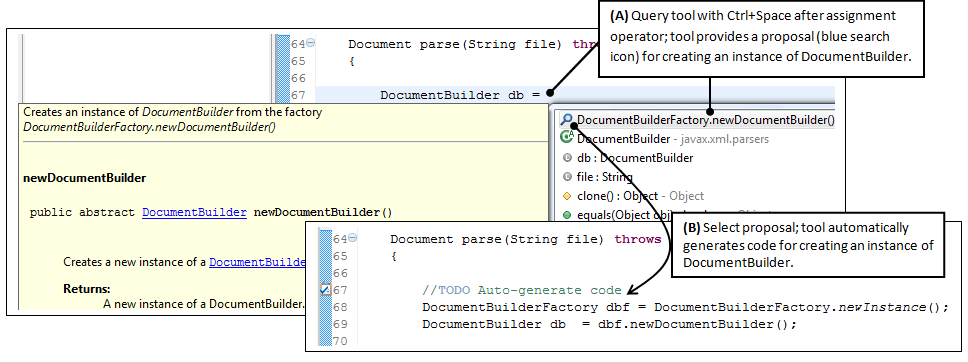Click line number 70 in the editor gutter
The image size is (968, 362).
pyautogui.click(x=340, y=341)
